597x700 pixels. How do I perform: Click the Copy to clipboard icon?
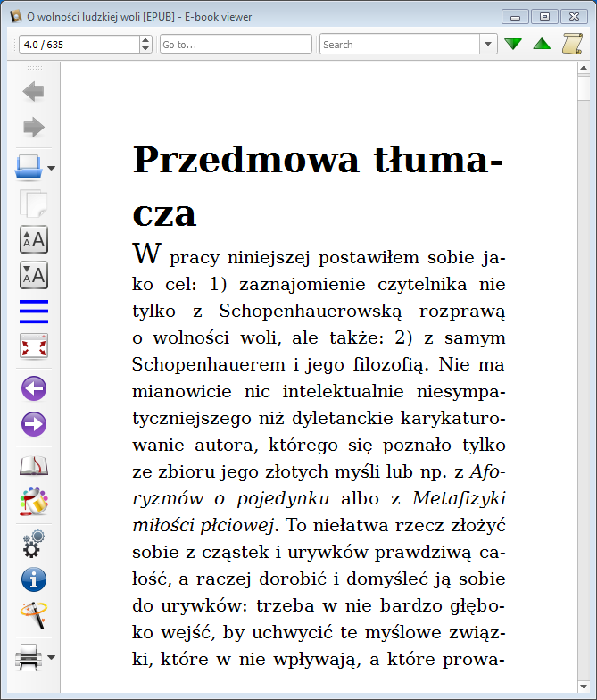coord(34,204)
